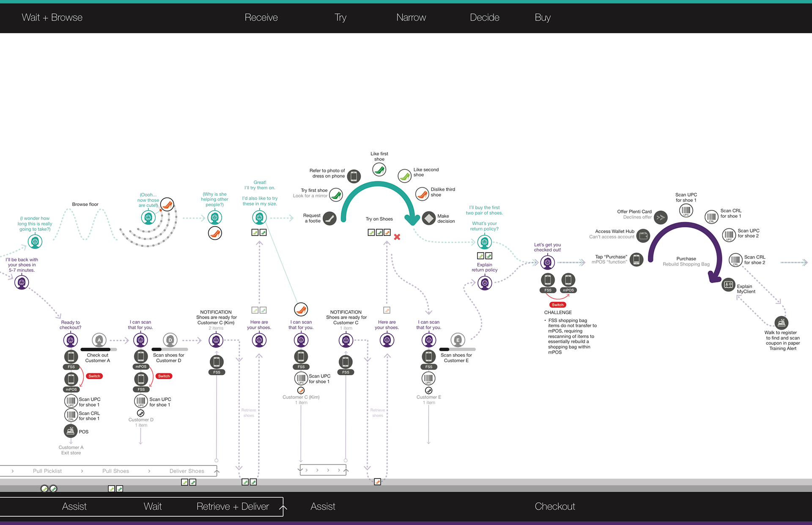Click the red X beside Try on Shoes
The height and width of the screenshot is (525, 812).
tap(397, 237)
